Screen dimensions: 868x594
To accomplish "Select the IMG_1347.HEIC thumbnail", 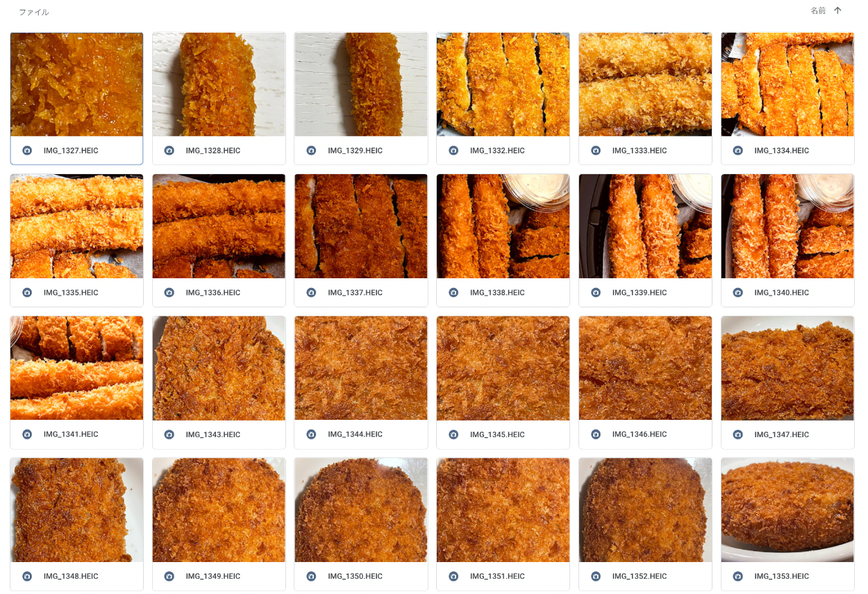I will pyautogui.click(x=787, y=368).
